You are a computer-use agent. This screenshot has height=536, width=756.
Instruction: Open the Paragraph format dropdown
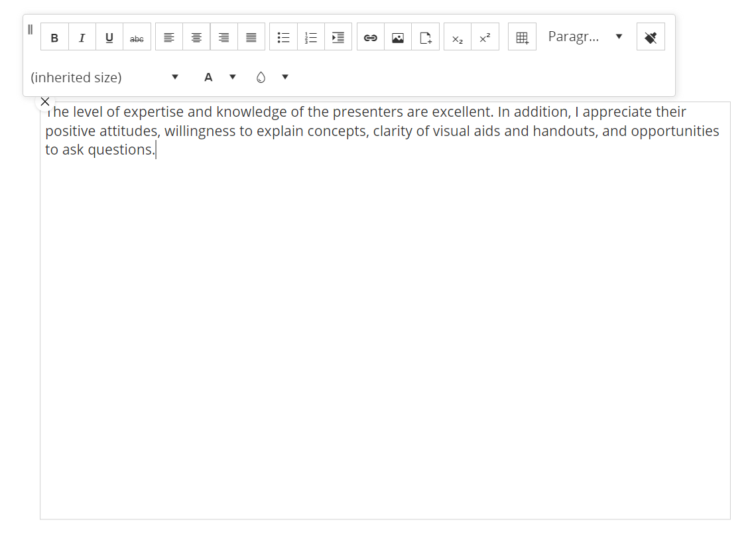tap(586, 36)
